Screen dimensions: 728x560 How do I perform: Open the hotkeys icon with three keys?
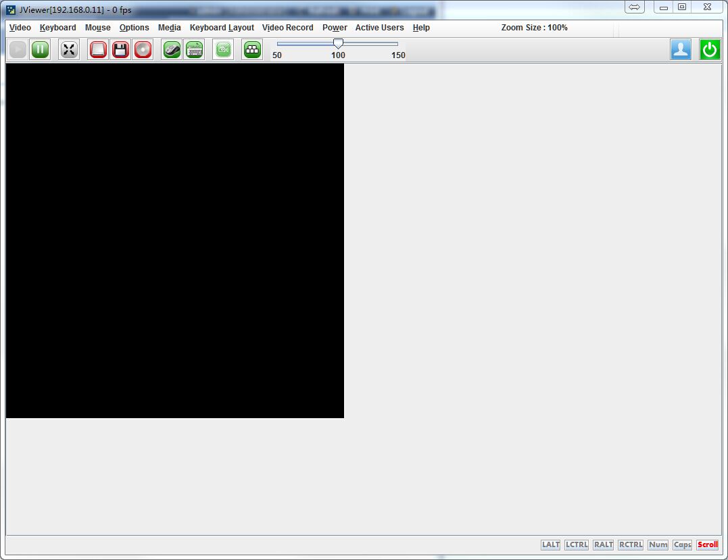252,49
